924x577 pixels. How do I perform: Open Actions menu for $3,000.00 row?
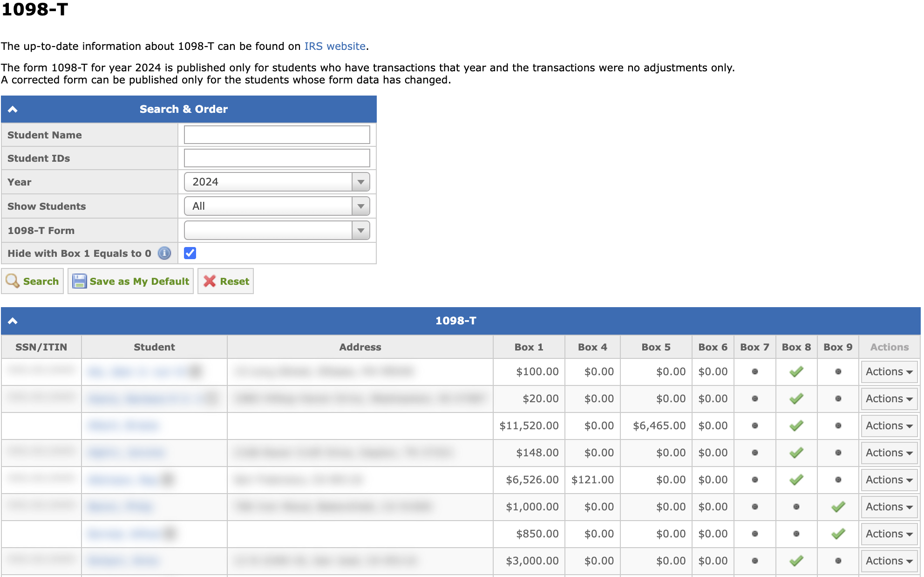coord(889,561)
